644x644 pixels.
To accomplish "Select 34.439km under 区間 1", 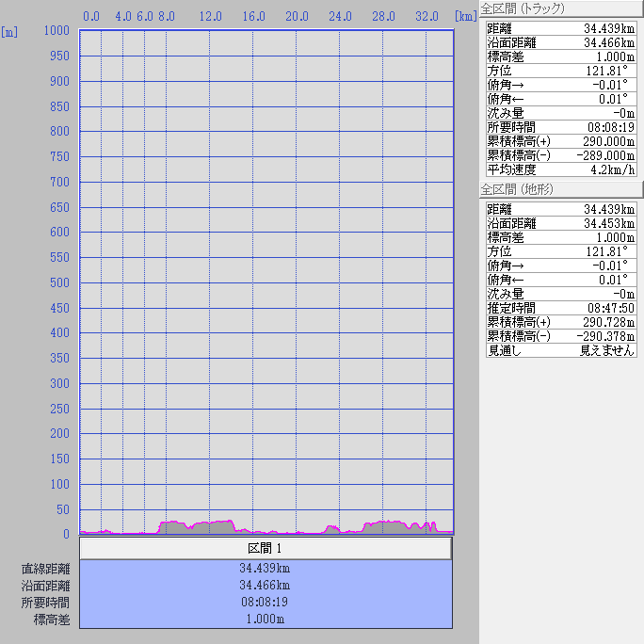I will 265,569.
